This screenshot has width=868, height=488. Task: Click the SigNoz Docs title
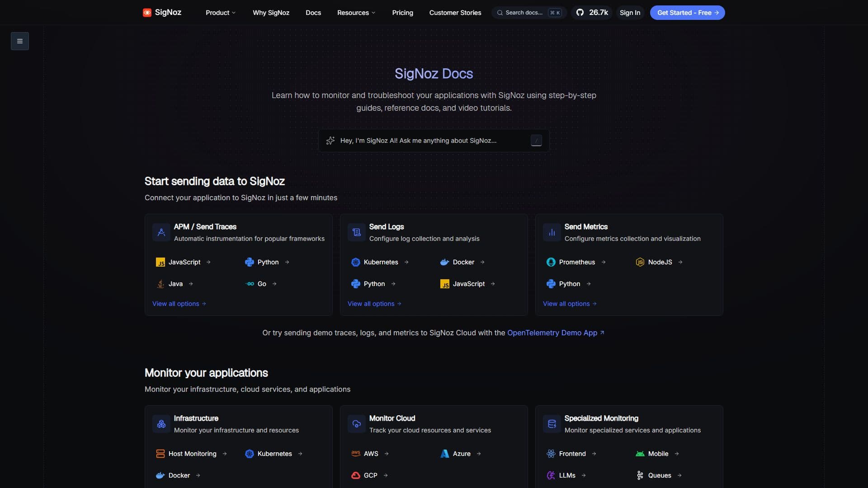tap(434, 74)
